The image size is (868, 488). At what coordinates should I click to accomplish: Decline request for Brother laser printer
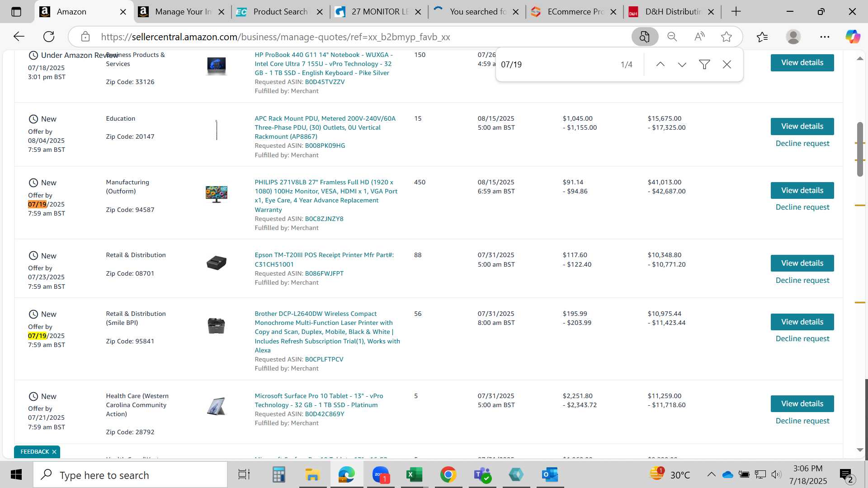pyautogui.click(x=802, y=339)
